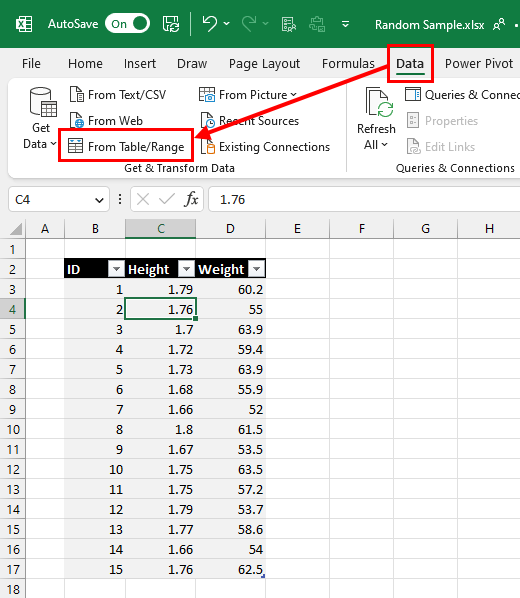Click the Undo arrow icon
The width and height of the screenshot is (520, 598).
point(210,24)
